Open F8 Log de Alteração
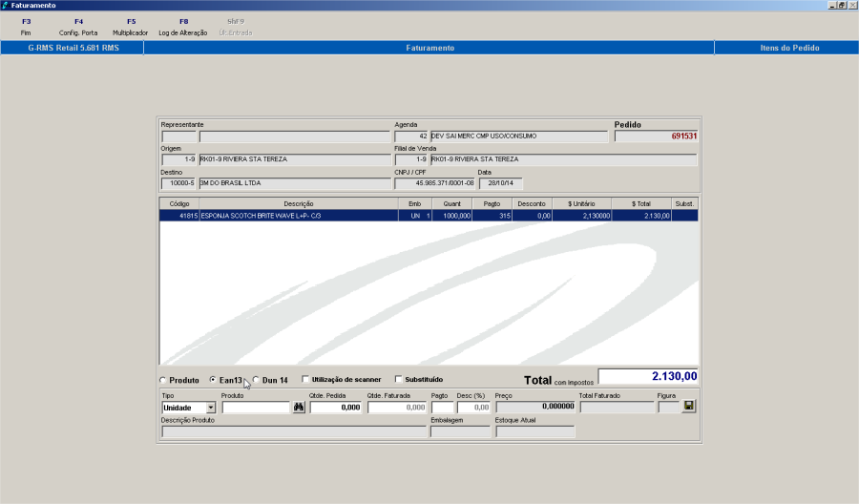The image size is (859, 504). pyautogui.click(x=183, y=27)
